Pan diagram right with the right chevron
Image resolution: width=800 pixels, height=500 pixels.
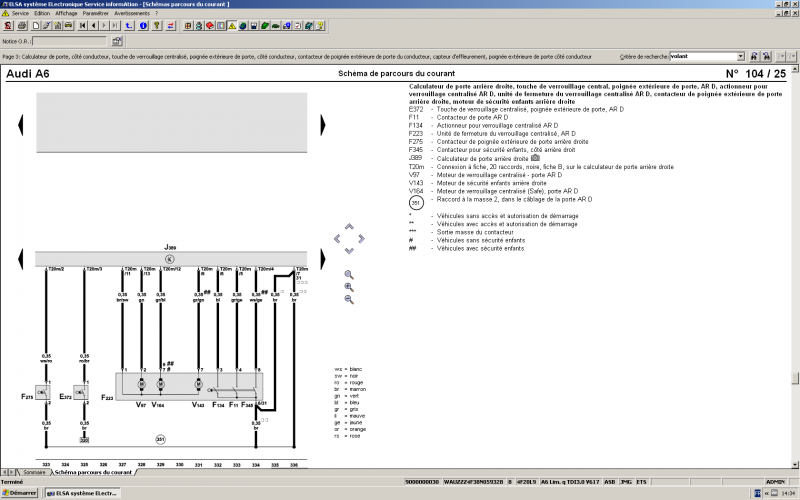click(361, 238)
